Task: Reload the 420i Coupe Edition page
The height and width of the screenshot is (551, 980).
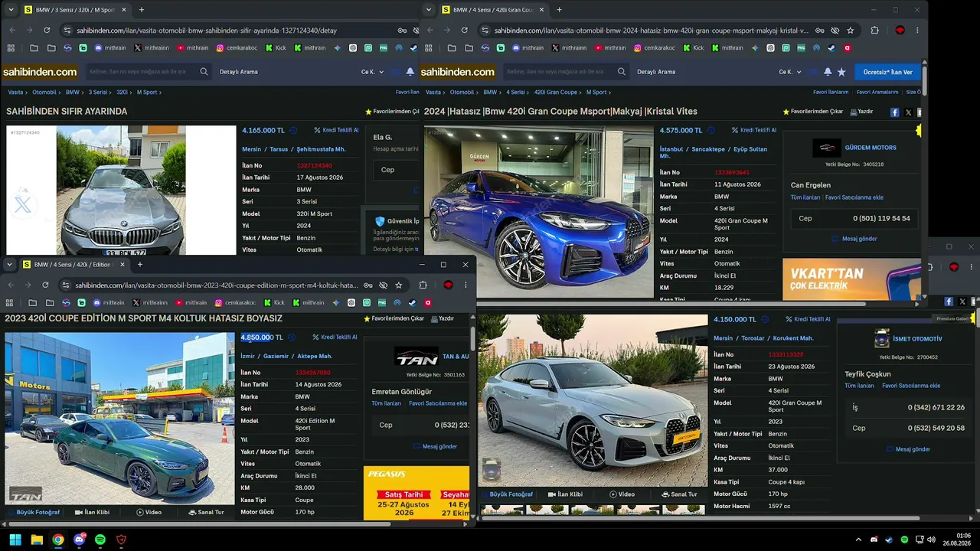Action: tap(45, 285)
